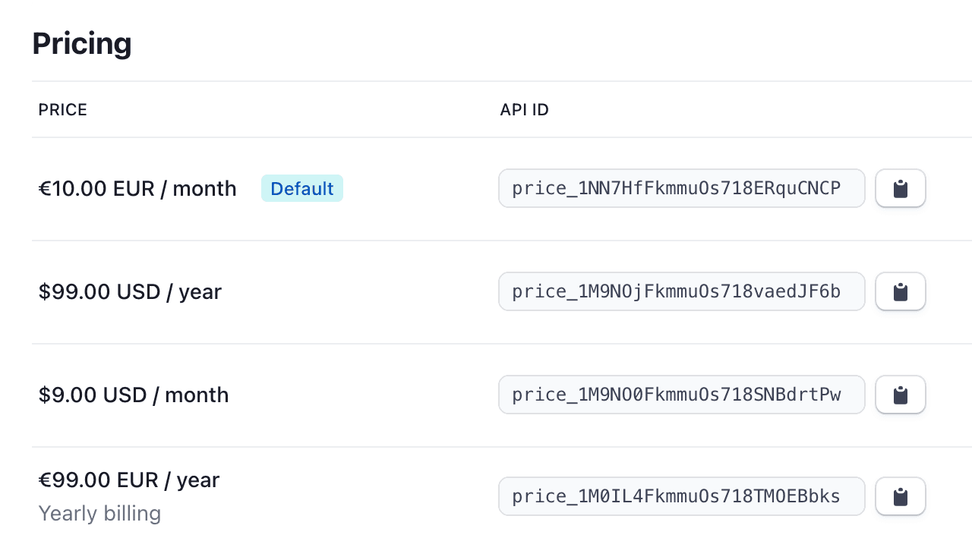Select the price_1NN7HfFkmmuOs718ERquCNCP field
The width and height of the screenshot is (972, 560).
coord(682,188)
